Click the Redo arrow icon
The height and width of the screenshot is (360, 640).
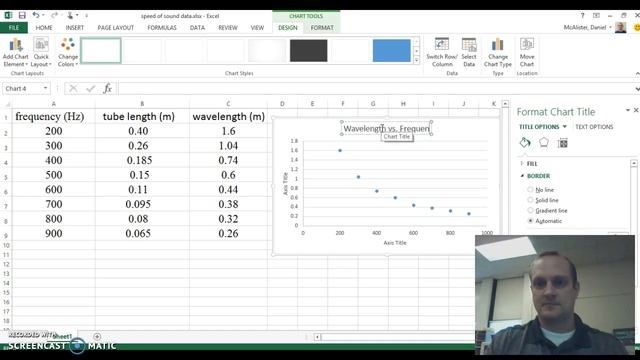[54, 16]
